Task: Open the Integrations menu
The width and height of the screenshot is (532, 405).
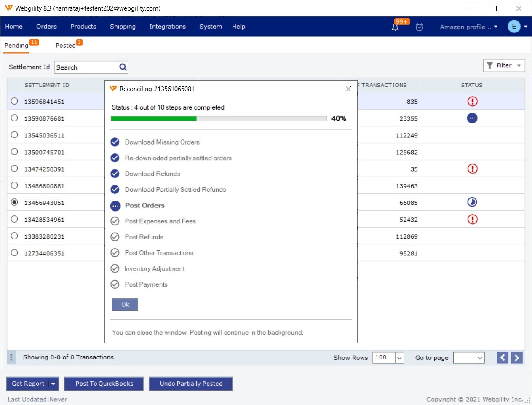Action: click(x=167, y=27)
